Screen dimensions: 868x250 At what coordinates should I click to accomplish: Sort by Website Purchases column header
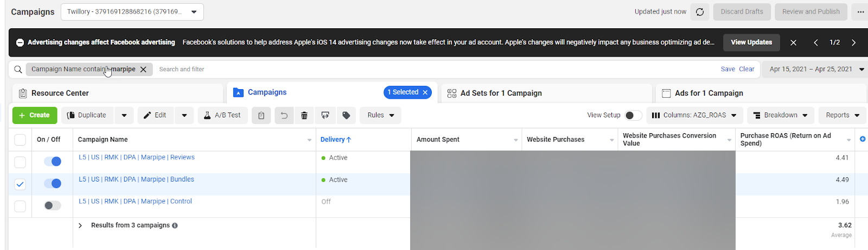click(556, 140)
